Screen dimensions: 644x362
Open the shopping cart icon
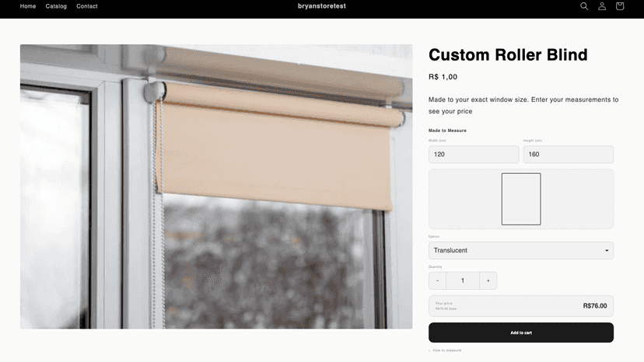coord(620,6)
